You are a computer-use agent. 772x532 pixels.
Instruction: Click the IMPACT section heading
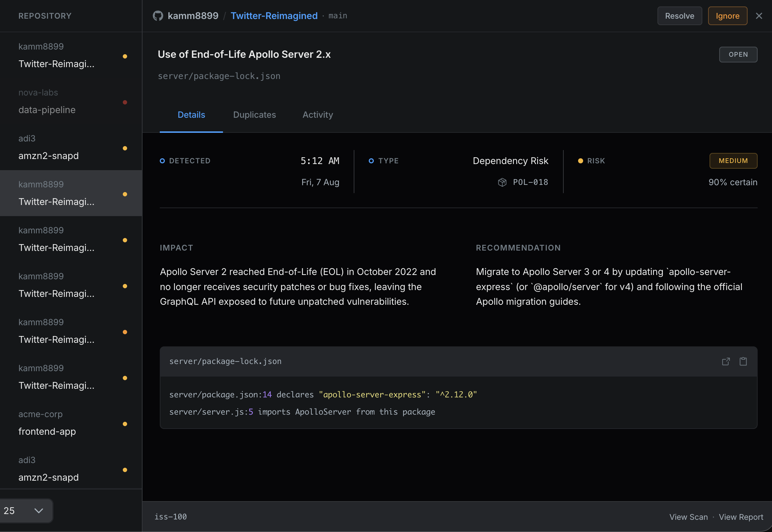click(176, 248)
